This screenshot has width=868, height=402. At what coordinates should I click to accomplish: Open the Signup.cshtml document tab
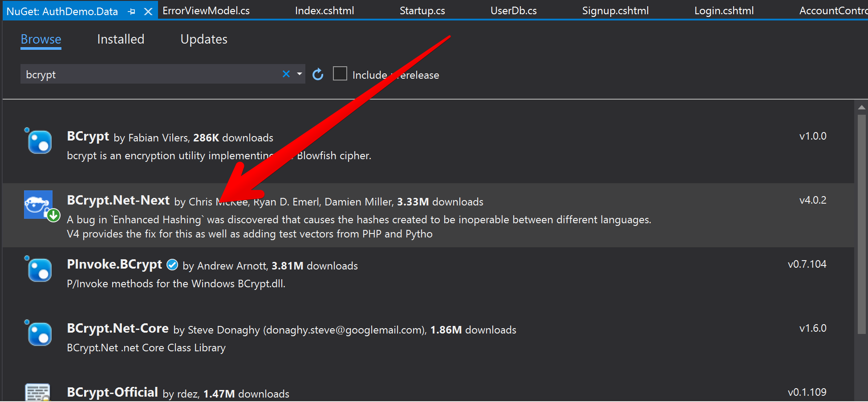(x=615, y=11)
